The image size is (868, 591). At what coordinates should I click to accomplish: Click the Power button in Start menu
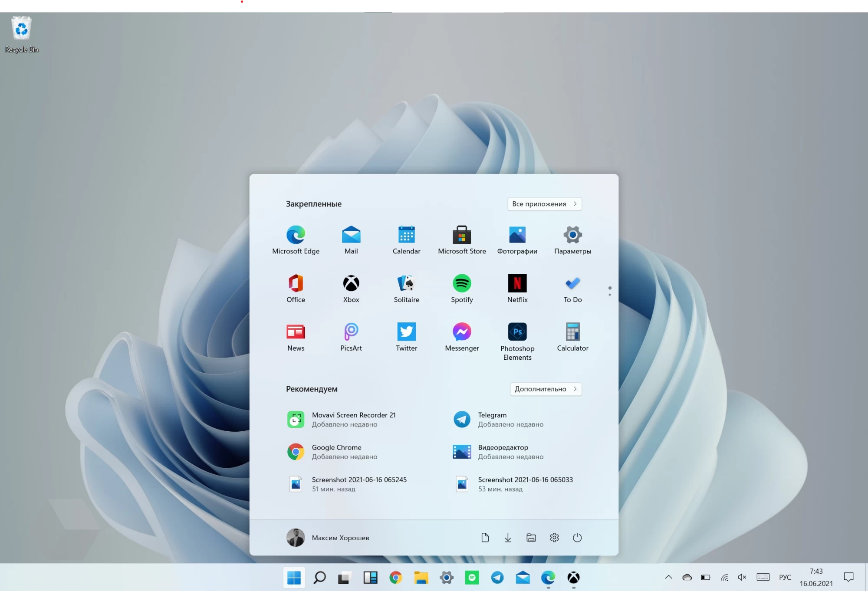[x=577, y=538]
